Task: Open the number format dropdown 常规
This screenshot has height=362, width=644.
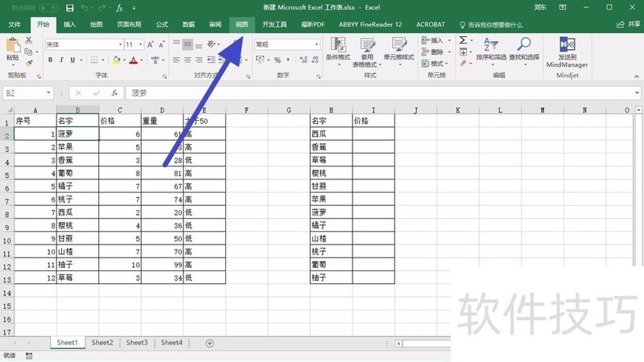Action: point(316,44)
